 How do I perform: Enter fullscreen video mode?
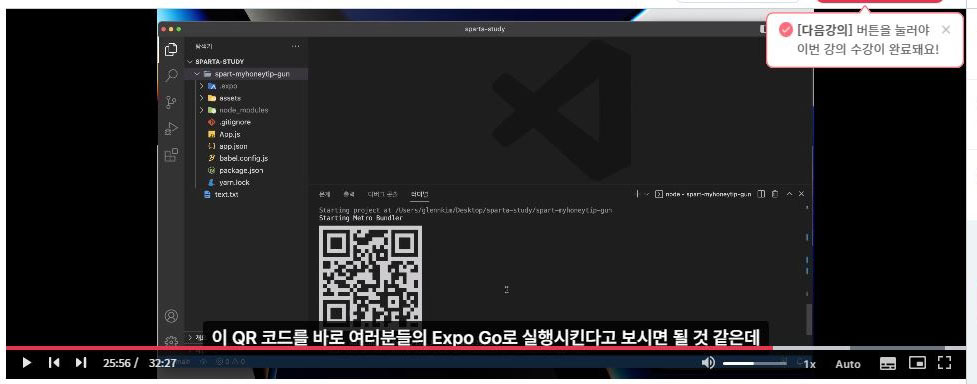pos(945,363)
